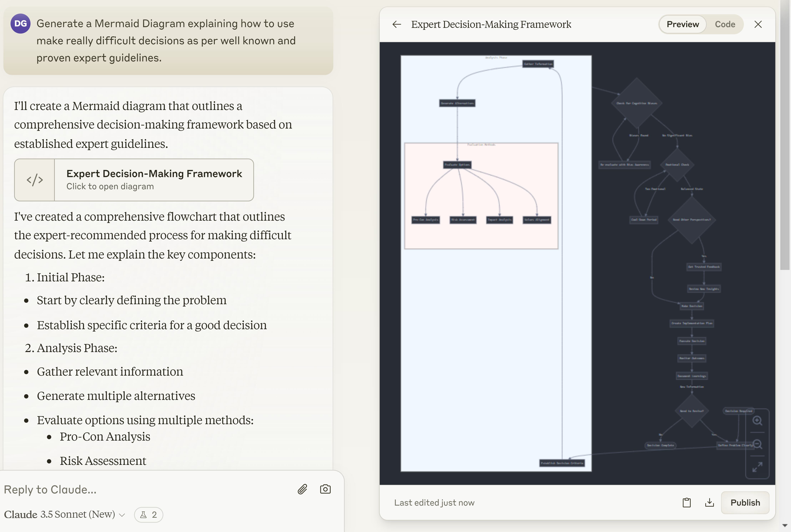Viewport: 791px width, 532px height.
Task: Switch to Preview view
Action: 682,24
